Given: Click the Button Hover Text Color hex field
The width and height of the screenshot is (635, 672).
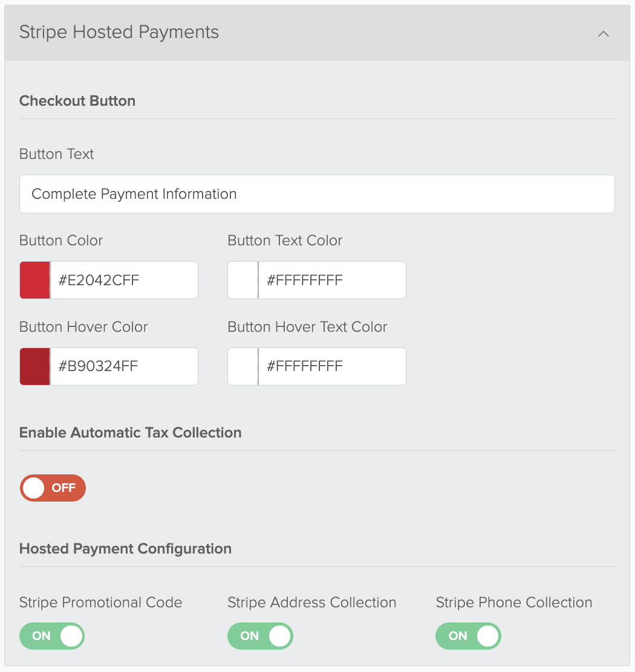Looking at the screenshot, I should pos(332,366).
